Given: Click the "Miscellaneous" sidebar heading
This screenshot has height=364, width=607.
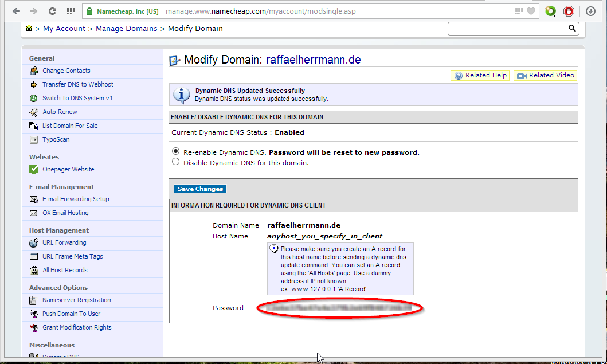Looking at the screenshot, I should (x=52, y=345).
